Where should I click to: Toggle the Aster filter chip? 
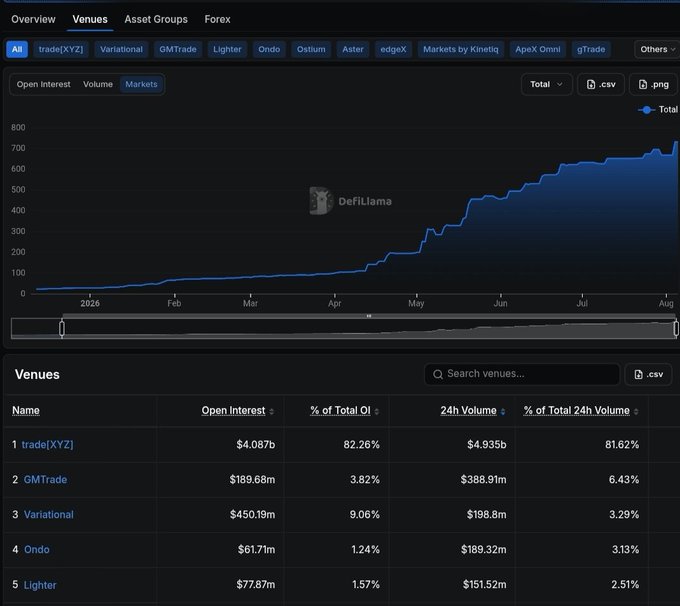353,49
